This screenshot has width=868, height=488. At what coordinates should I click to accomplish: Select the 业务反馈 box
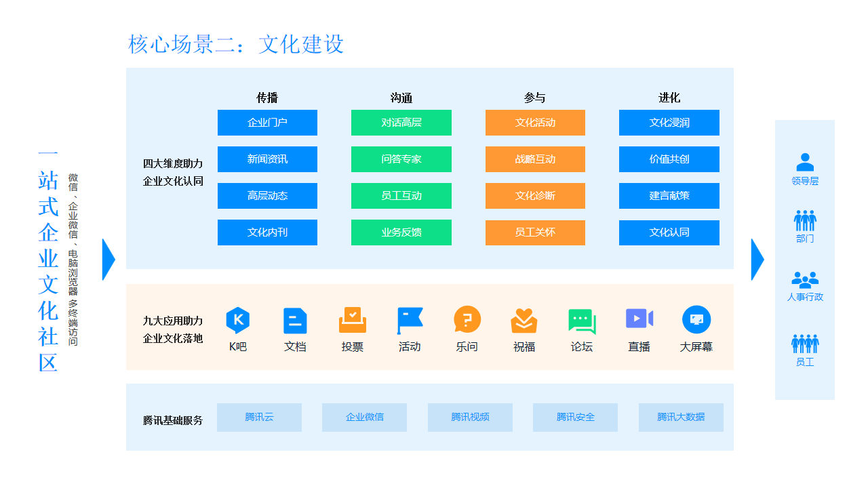401,232
